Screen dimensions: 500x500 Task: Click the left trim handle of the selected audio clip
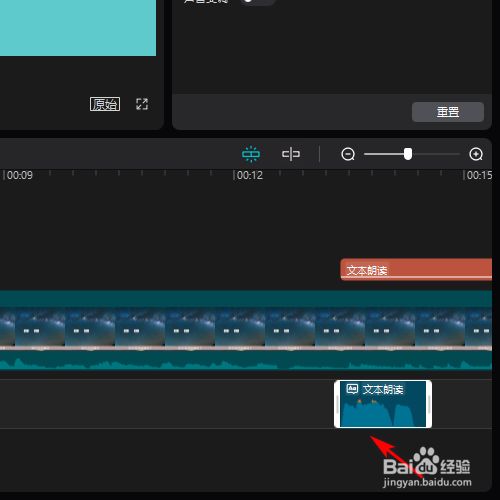tap(337, 404)
